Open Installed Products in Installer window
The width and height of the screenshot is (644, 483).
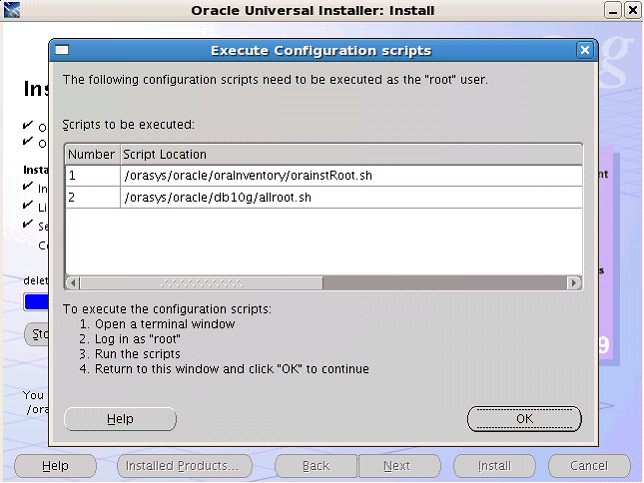[184, 466]
